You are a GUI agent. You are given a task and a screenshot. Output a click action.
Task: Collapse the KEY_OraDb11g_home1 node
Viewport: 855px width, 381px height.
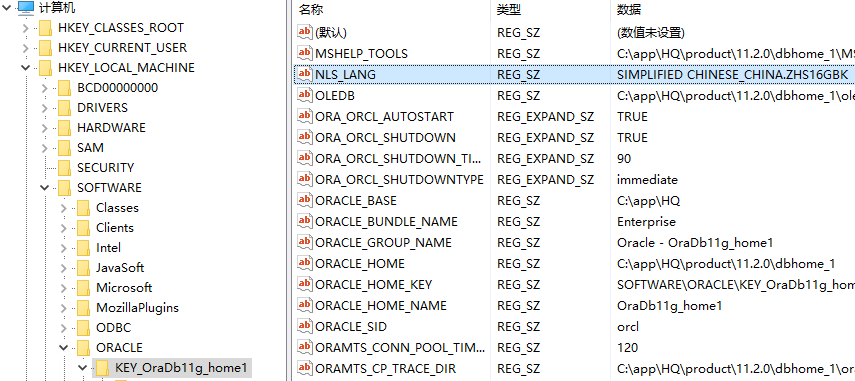pos(83,368)
